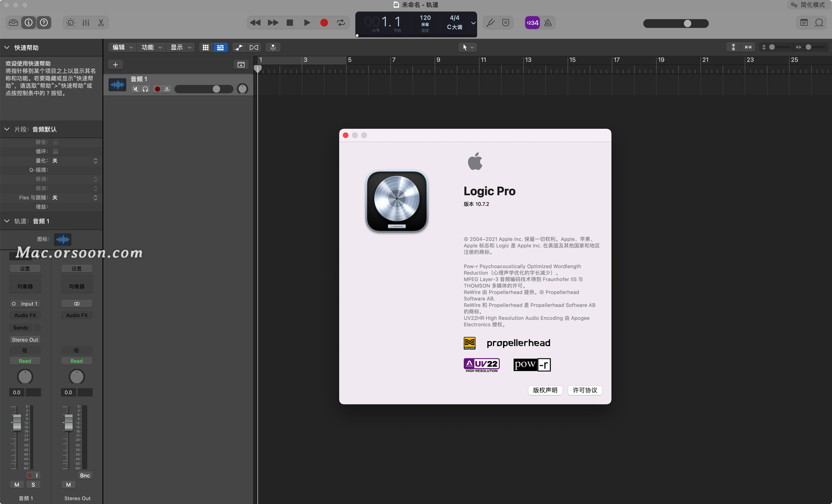Image resolution: width=832 pixels, height=504 pixels.
Task: Tick the 静音 mute checkbox
Action: 55,142
